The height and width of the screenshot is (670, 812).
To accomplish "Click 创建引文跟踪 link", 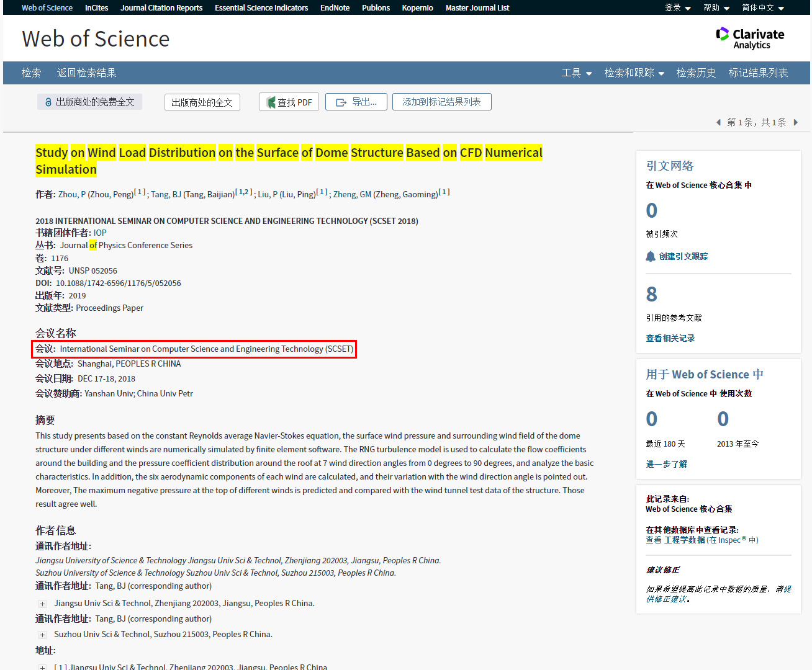I will (683, 256).
